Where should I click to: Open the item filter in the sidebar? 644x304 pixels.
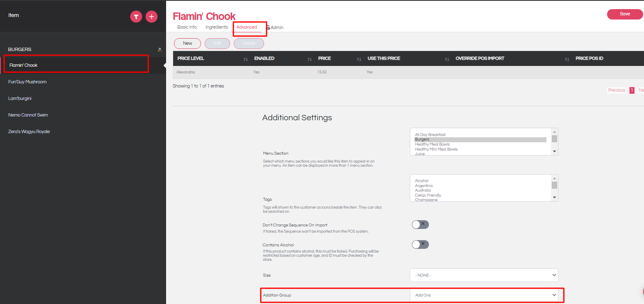[136, 17]
